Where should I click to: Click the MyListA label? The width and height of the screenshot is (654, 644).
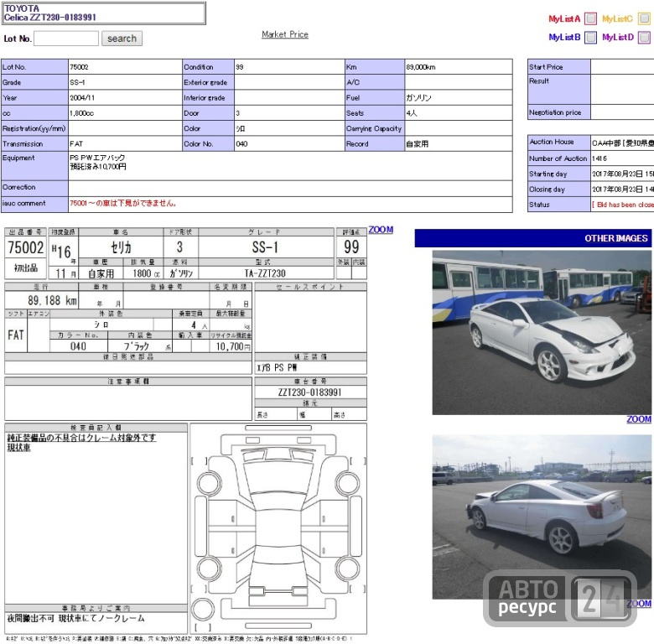(x=564, y=18)
